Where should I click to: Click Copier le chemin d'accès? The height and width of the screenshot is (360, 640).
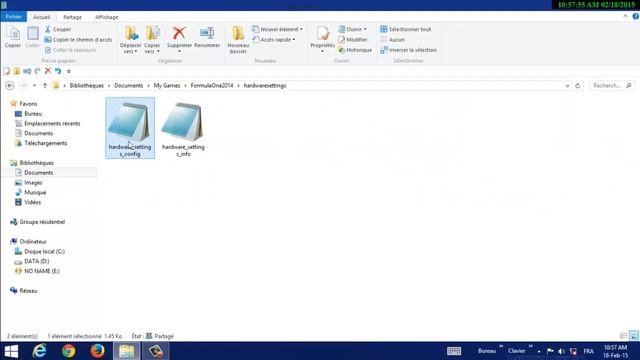pos(78,40)
